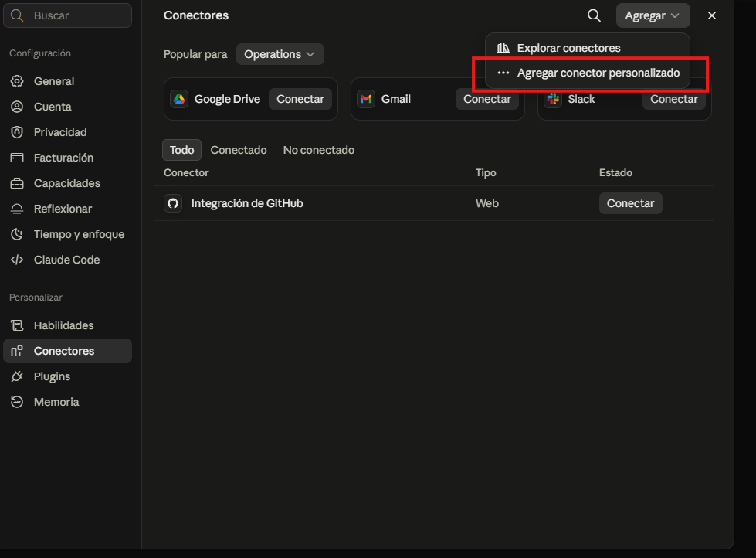Viewport: 756px width, 558px height.
Task: Click the Capacidades briefcase icon
Action: coord(17,183)
